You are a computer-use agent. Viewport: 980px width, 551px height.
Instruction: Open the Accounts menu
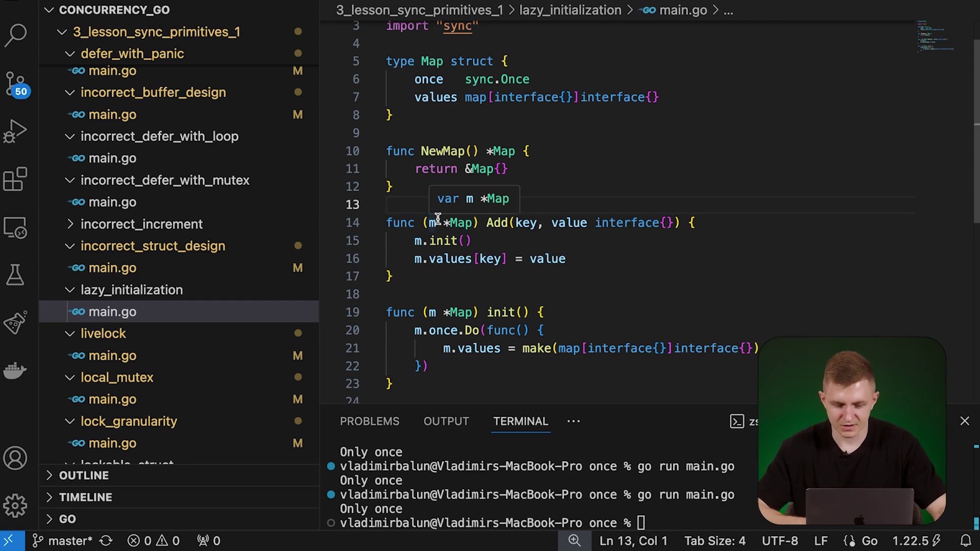coord(15,458)
